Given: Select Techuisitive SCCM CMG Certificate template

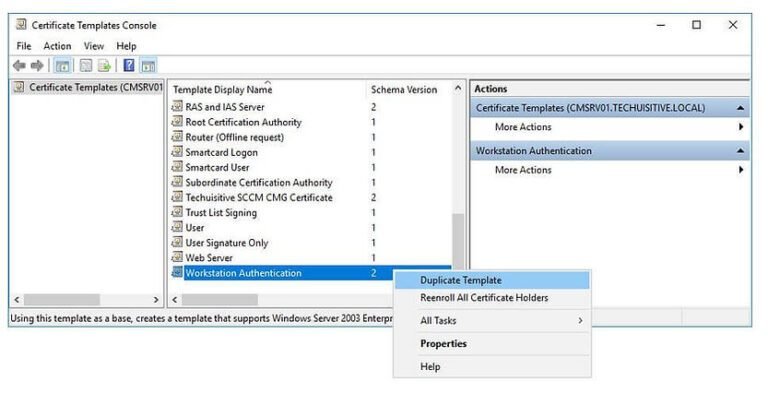Looking at the screenshot, I should point(259,197).
